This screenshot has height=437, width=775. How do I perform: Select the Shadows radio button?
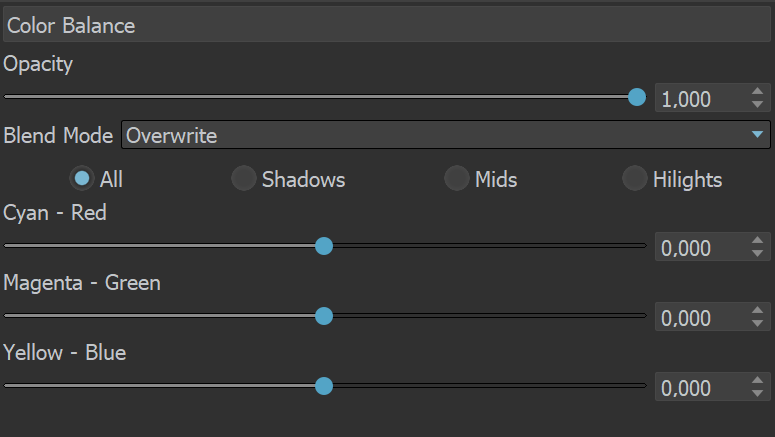point(244,178)
